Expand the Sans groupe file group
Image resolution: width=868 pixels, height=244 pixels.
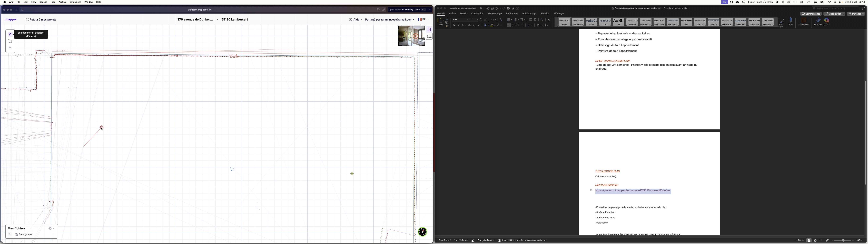click(x=10, y=234)
